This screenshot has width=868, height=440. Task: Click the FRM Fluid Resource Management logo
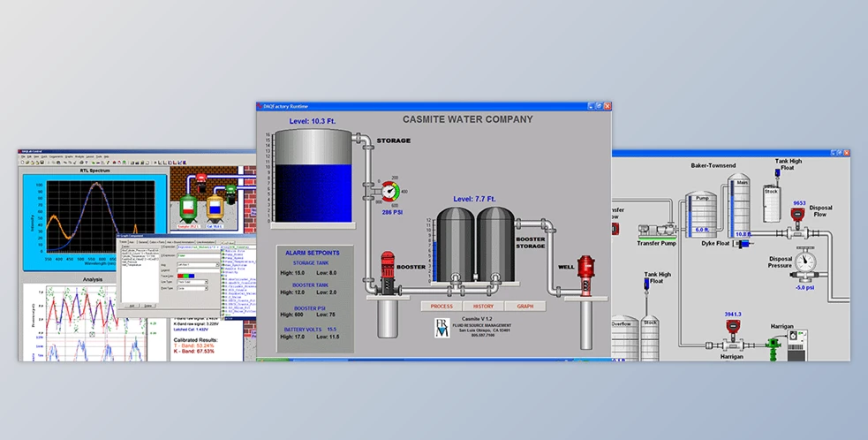point(442,328)
